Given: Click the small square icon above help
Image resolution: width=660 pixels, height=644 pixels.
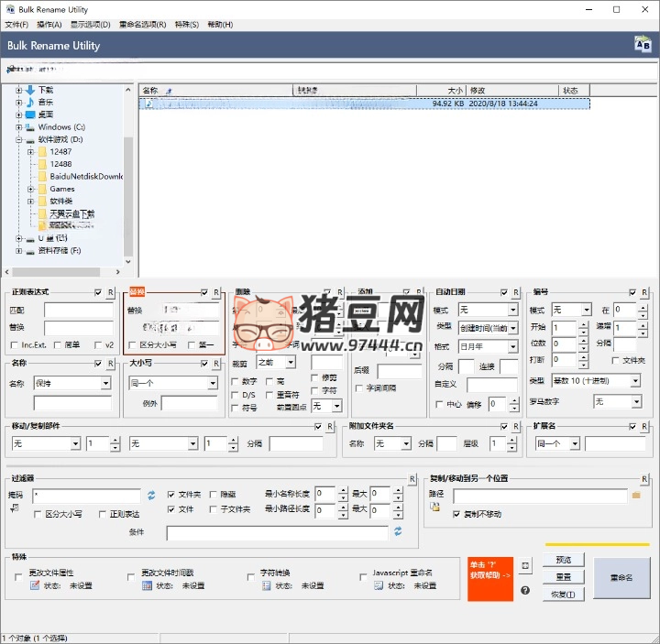Looking at the screenshot, I should pos(525,566).
